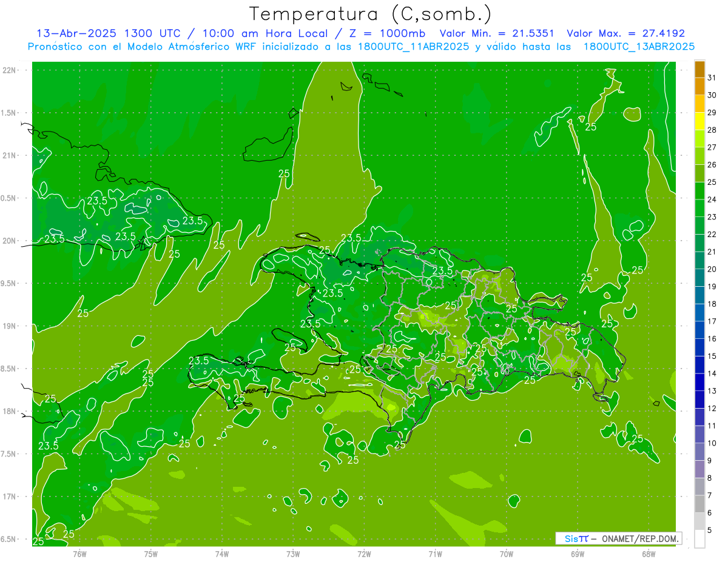Click the color scale label "29"
Image resolution: width=728 pixels, height=562 pixels.
(x=713, y=113)
